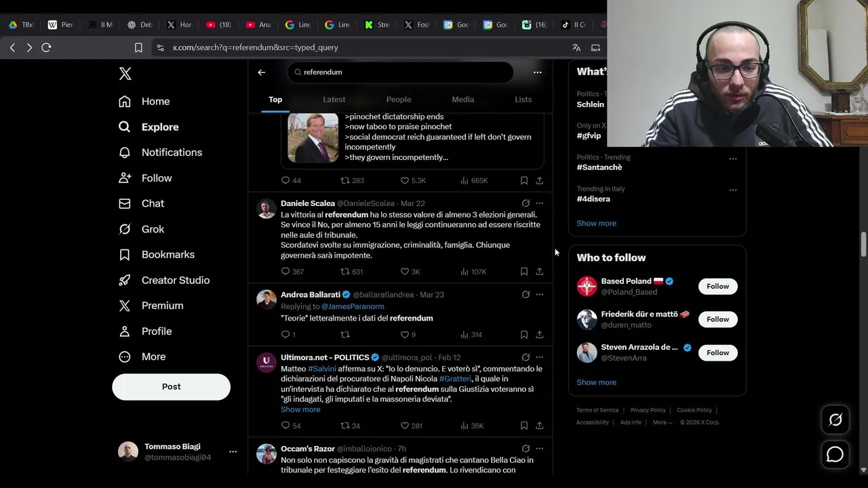Open Tommaso Biagi account menu dots
The height and width of the screenshot is (488, 868).
[233, 451]
